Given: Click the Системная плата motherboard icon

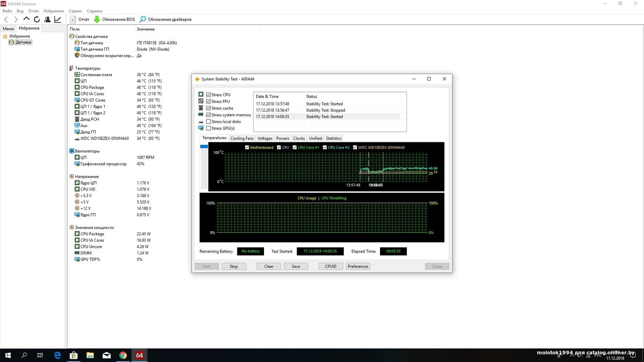Looking at the screenshot, I should [77, 75].
